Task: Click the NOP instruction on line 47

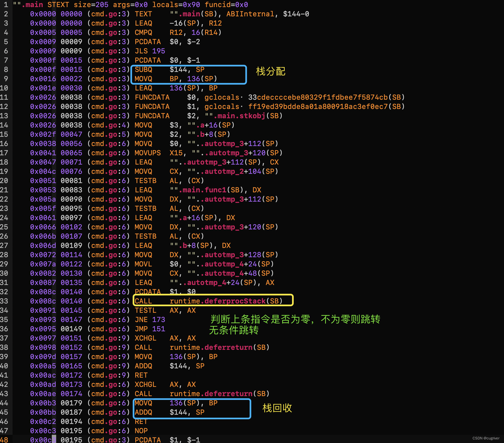Action: coord(141,431)
